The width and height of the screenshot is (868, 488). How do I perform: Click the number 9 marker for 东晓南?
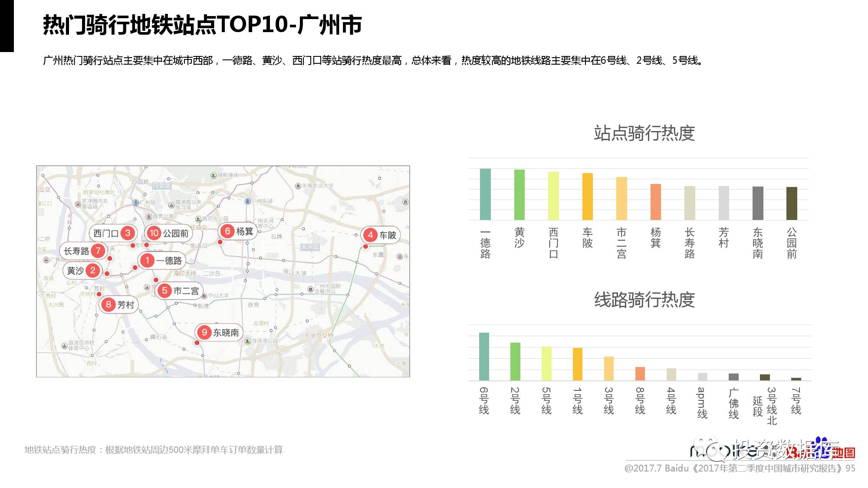204,332
